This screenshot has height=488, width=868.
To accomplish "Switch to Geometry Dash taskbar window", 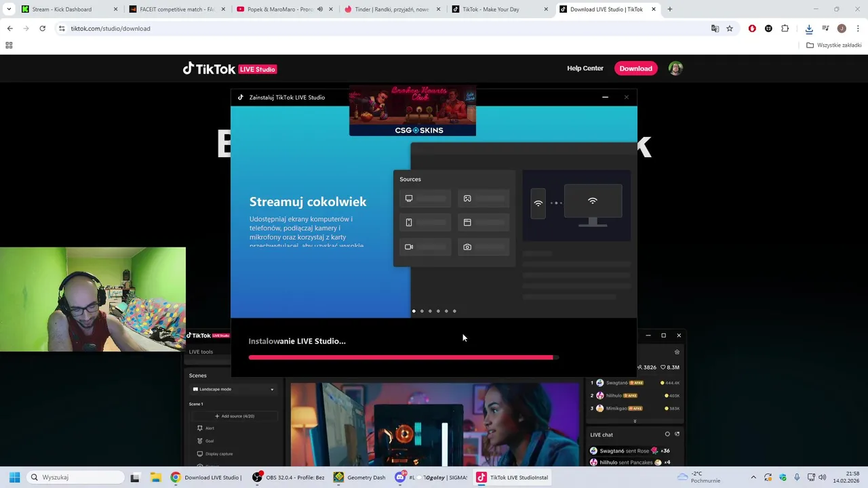I will [x=360, y=477].
